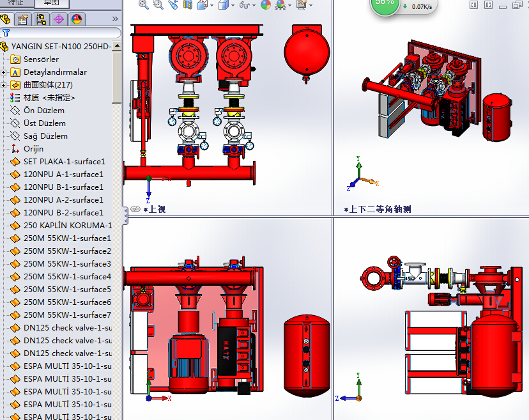Select 250 KAPLİN KORUMA-1 in the tree
Screen dimensions: 529x420
(68, 225)
